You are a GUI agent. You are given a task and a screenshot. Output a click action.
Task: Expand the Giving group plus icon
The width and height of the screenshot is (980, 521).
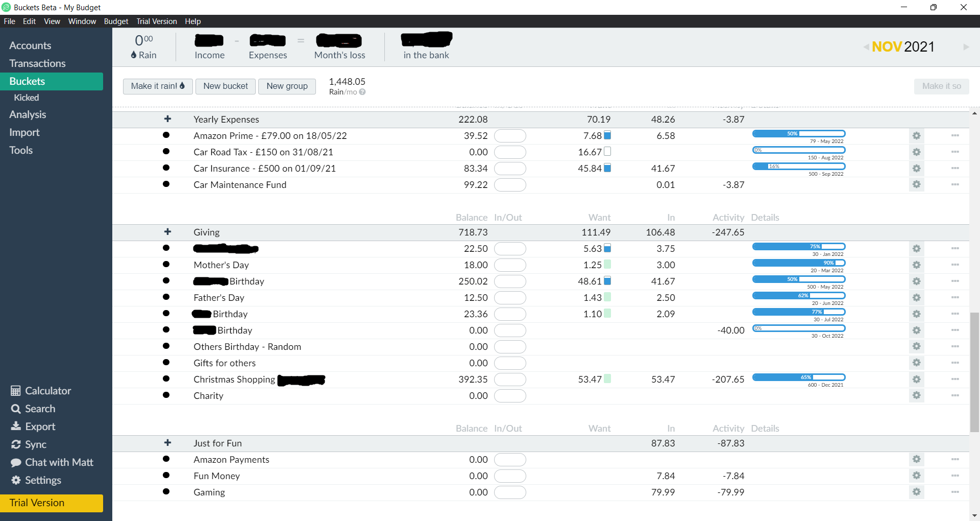point(167,232)
